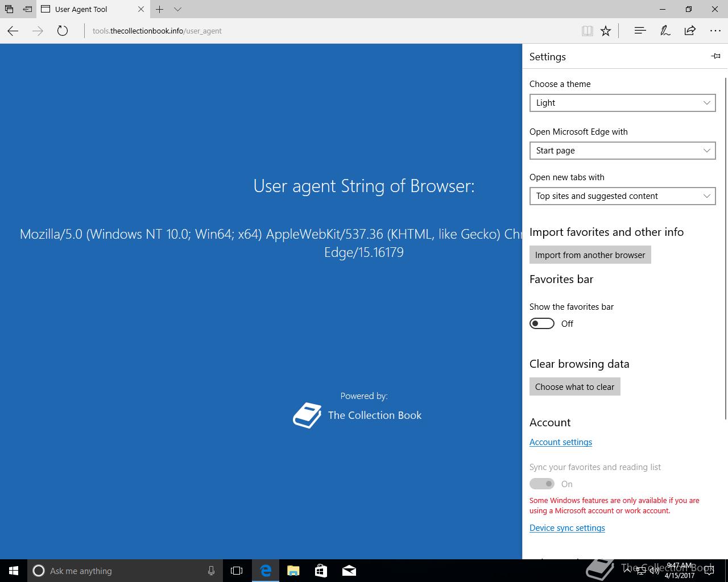The image size is (728, 582).
Task: Click Import from another browser
Action: (x=590, y=255)
